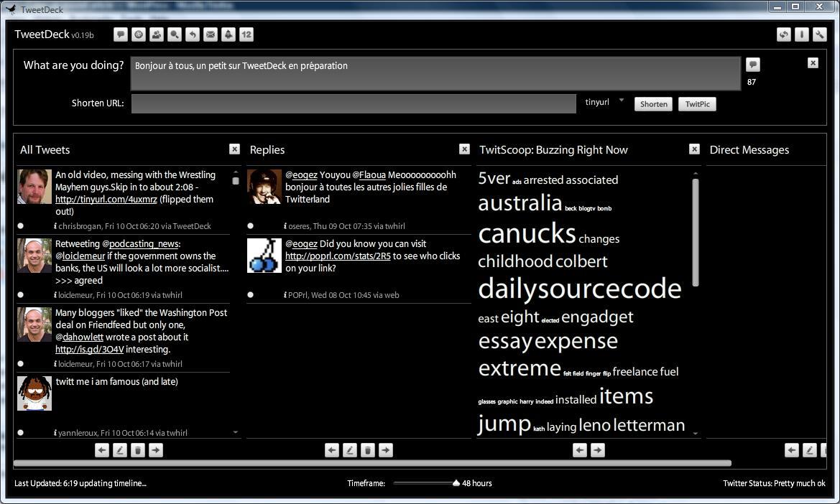
Task: Click the Replies column pencil icon
Action: pyautogui.click(x=350, y=450)
